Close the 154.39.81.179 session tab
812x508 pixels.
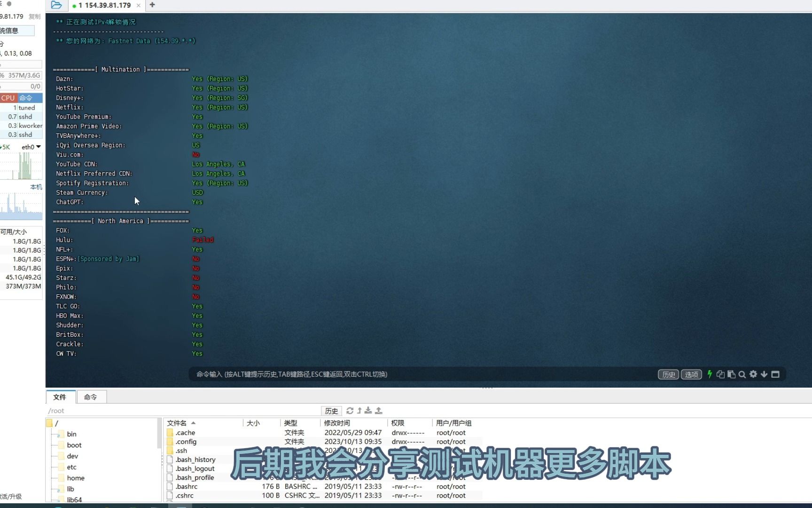138,6
